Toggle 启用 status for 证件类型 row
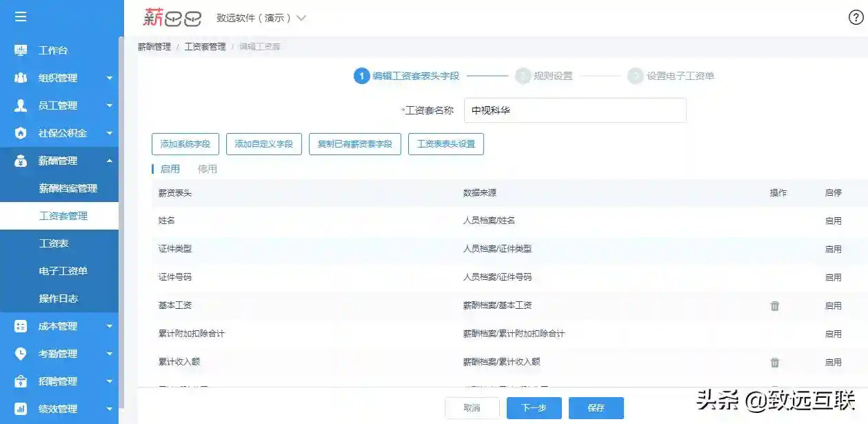The width and height of the screenshot is (868, 424). tap(833, 249)
